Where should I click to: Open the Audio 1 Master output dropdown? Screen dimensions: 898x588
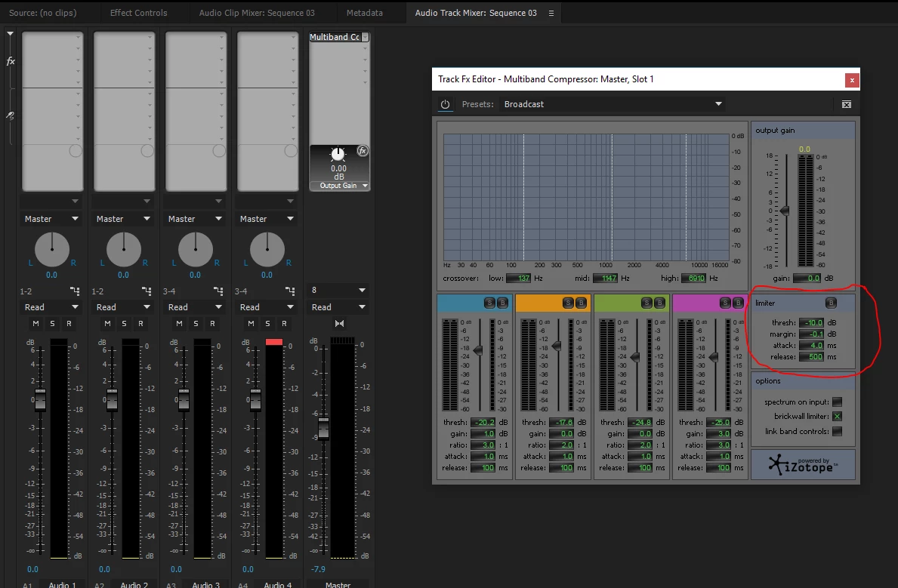pyautogui.click(x=51, y=219)
